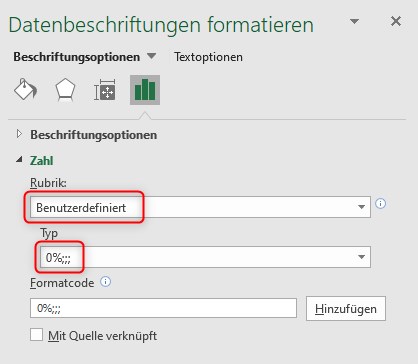Select the bold Beschriftungsoptionen tab
Screen dimensions: 418x364
(77, 57)
